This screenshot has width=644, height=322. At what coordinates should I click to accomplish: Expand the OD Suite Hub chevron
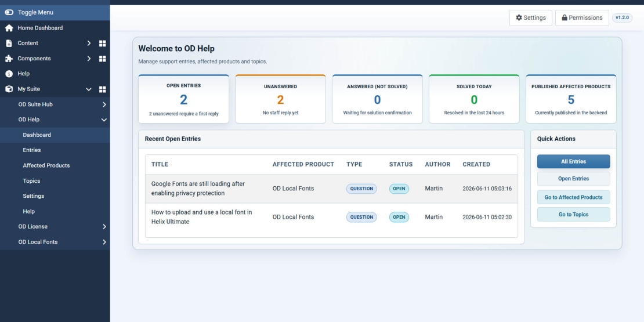[x=104, y=104]
